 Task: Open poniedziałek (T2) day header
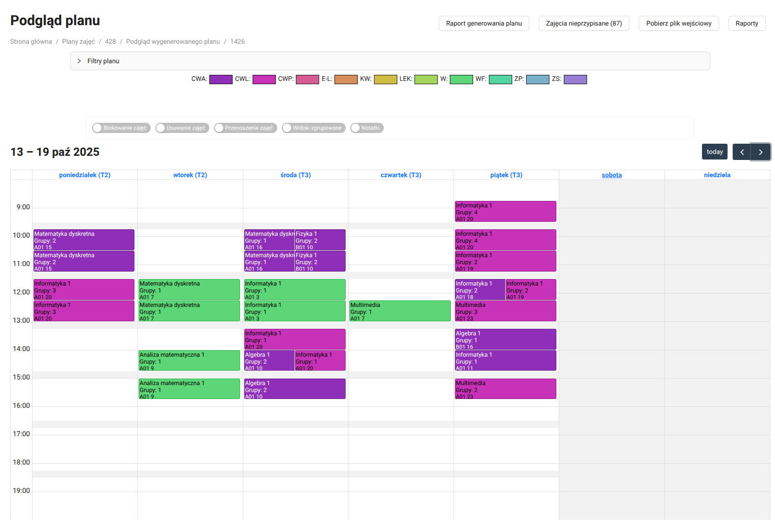(85, 175)
